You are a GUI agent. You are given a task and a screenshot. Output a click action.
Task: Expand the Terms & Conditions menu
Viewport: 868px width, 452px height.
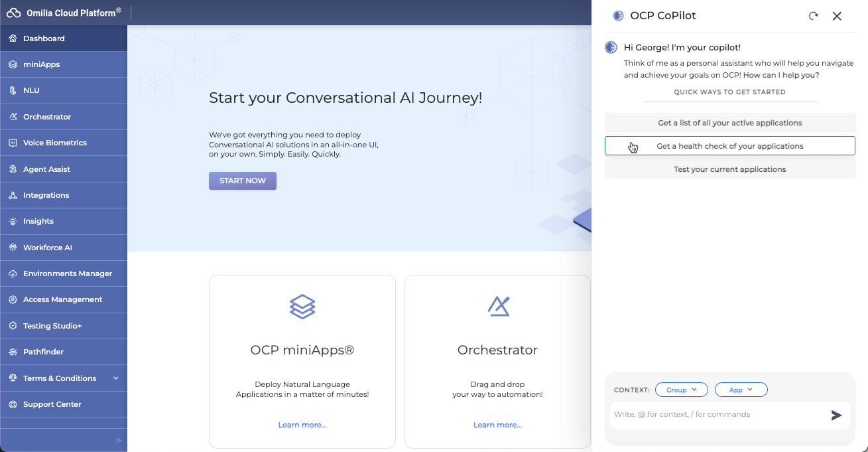[x=115, y=378]
